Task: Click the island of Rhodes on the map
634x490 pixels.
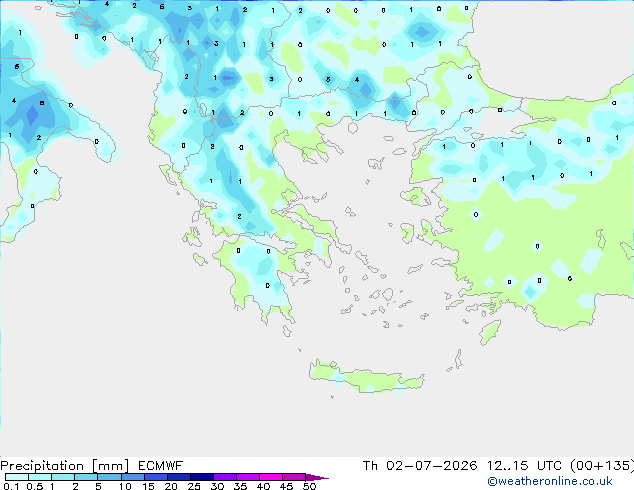Action: tap(490, 332)
